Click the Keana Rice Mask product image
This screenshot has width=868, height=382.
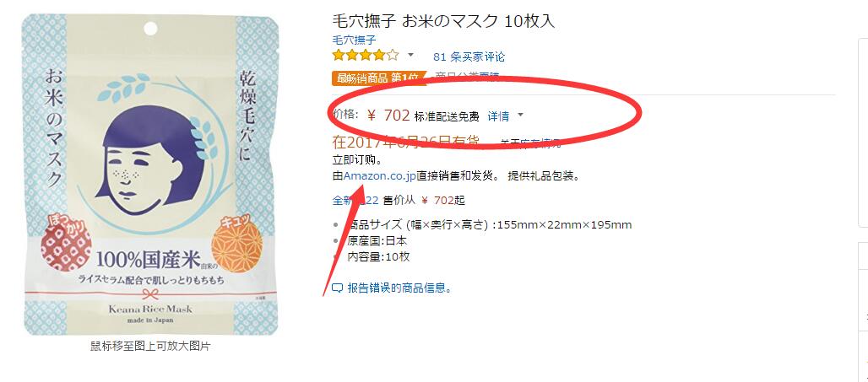coord(150,175)
